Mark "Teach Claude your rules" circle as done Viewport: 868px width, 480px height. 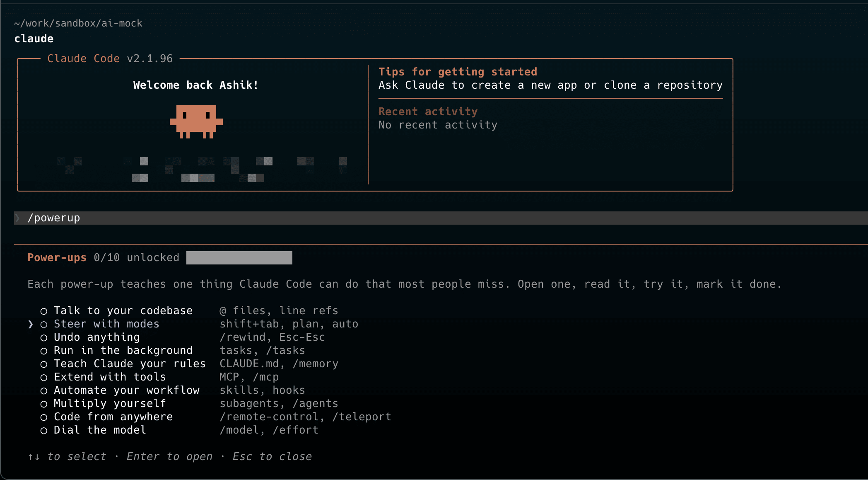tap(44, 364)
